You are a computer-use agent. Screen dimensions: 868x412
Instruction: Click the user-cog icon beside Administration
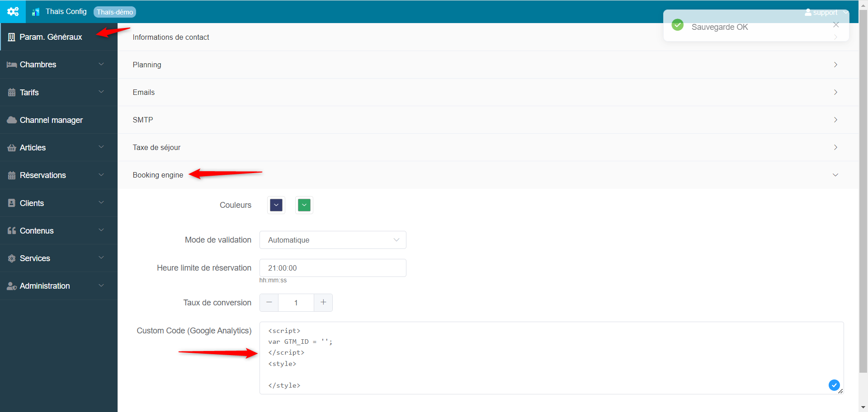(x=12, y=286)
